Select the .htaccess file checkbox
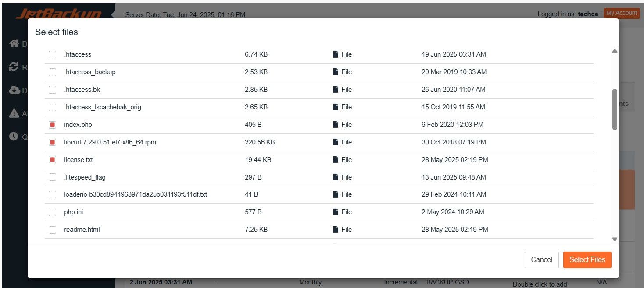The width and height of the screenshot is (644, 288). click(53, 55)
